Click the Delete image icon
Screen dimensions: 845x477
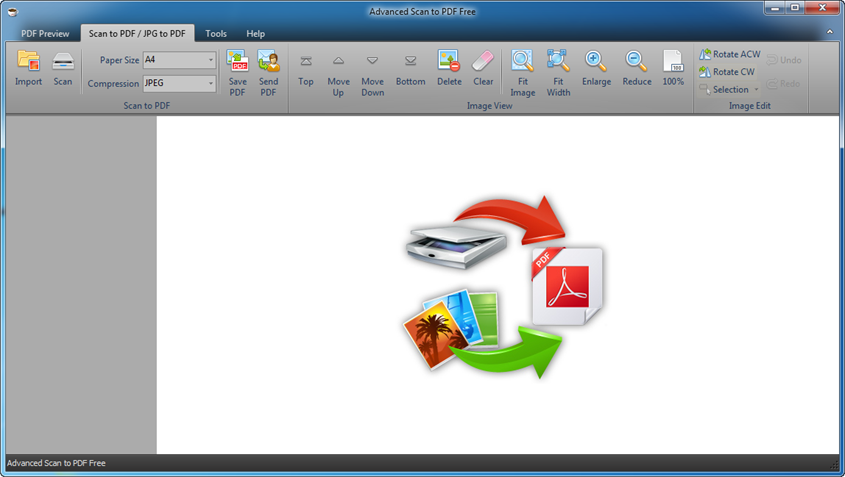click(449, 60)
